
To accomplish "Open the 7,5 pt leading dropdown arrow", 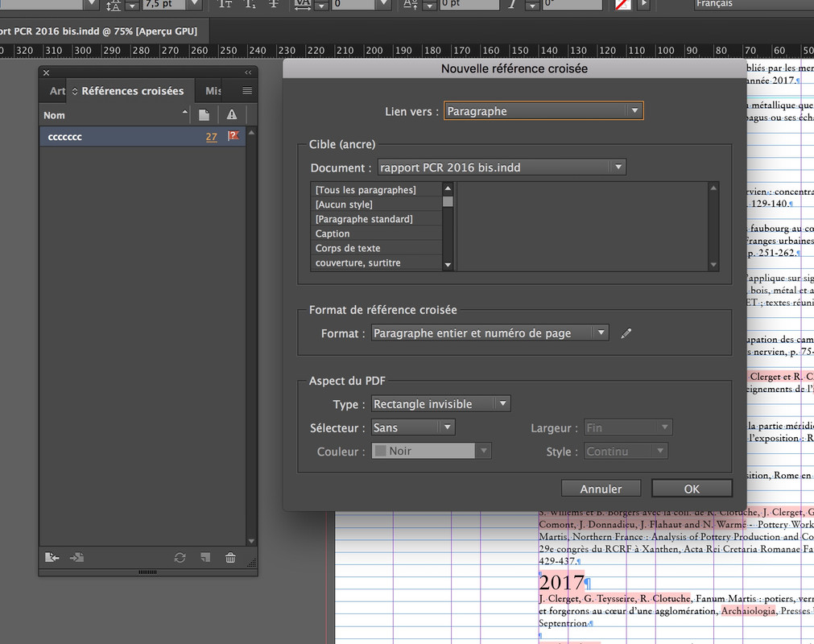I will [194, 4].
